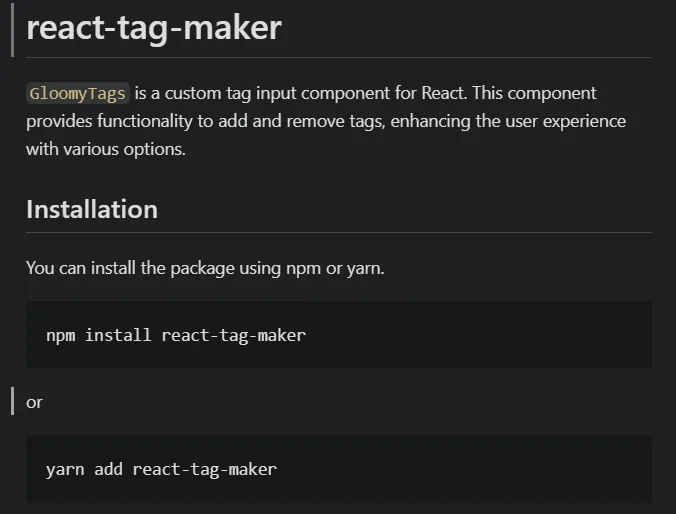Click the "You can install the package" sentence
676x514 pixels.
pyautogui.click(x=205, y=268)
